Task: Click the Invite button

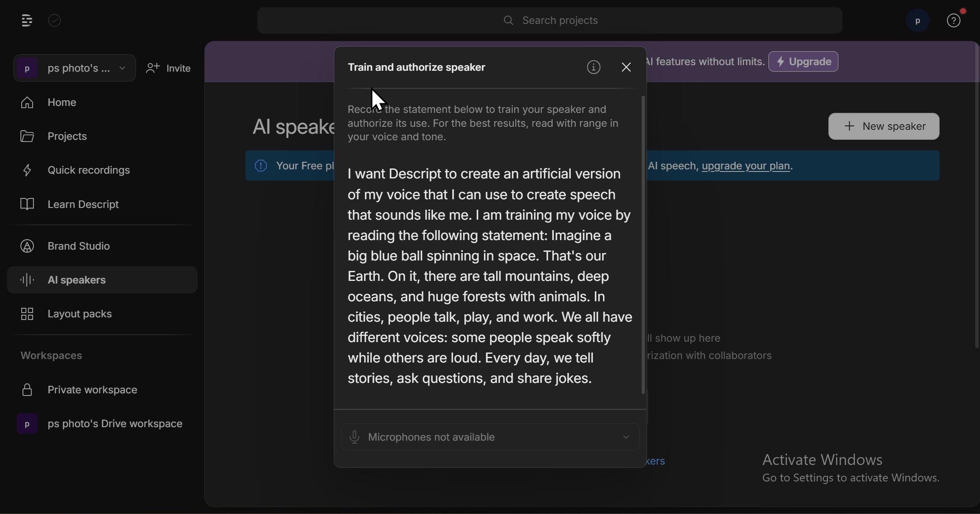Action: coord(169,68)
